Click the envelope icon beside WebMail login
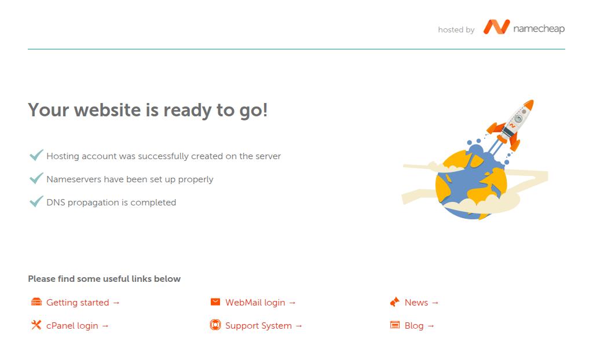This screenshot has width=593, height=364. click(215, 302)
